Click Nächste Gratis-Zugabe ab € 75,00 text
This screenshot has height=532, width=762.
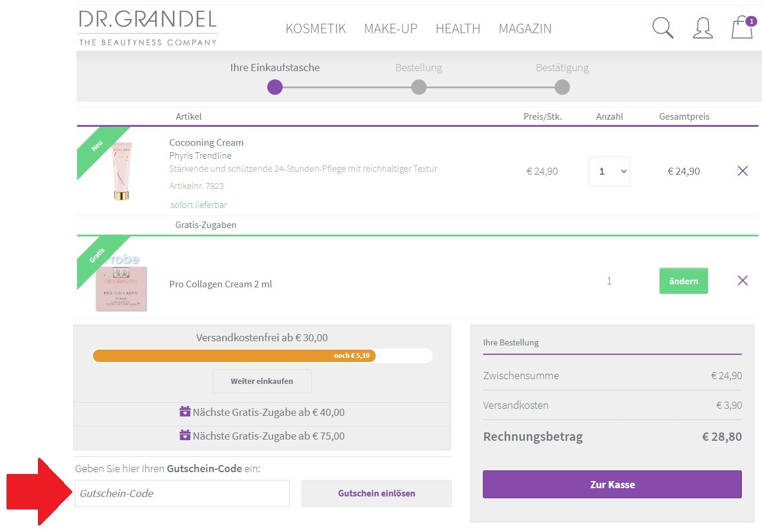[268, 435]
